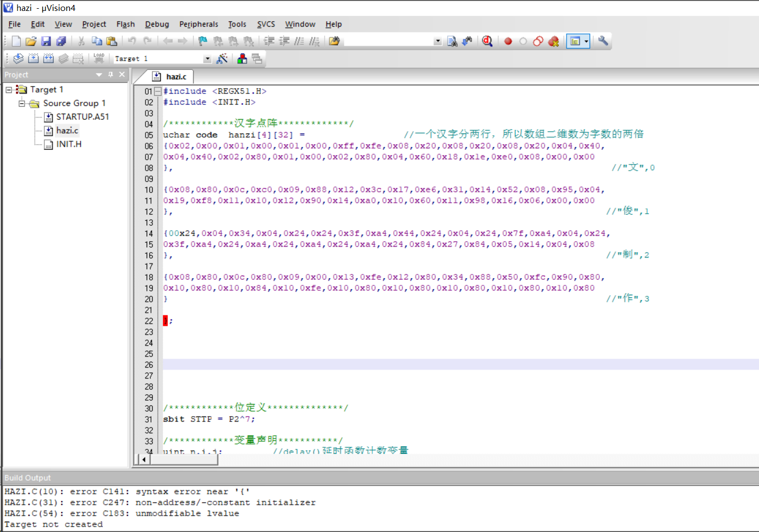Click the Incremental Find down-arrow icon
Viewport: 759px width, 532px height.
pos(467,41)
